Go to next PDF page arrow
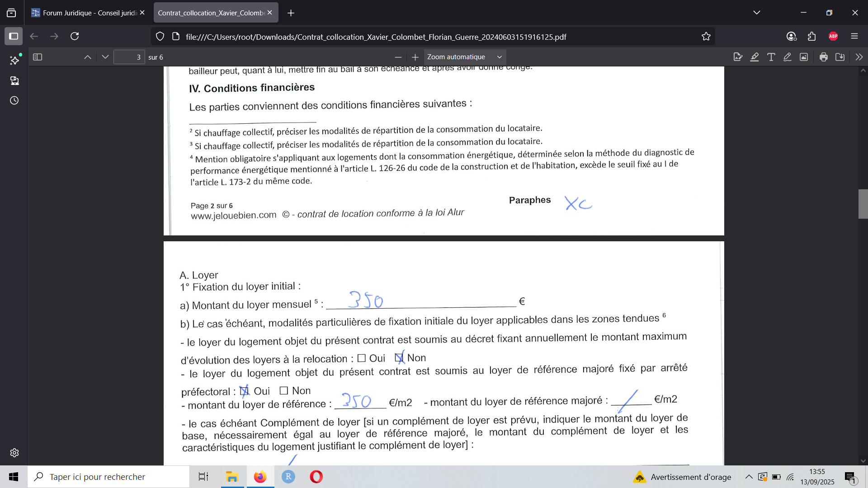The width and height of the screenshot is (868, 488). (105, 57)
